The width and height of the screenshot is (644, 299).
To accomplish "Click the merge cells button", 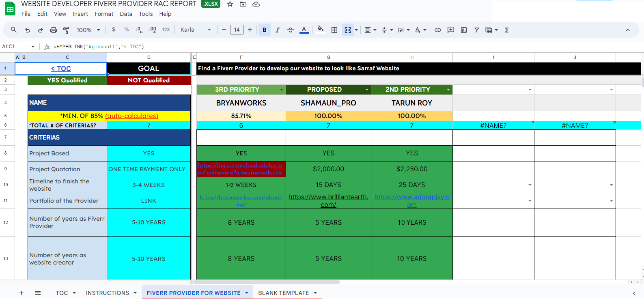I will (x=348, y=30).
